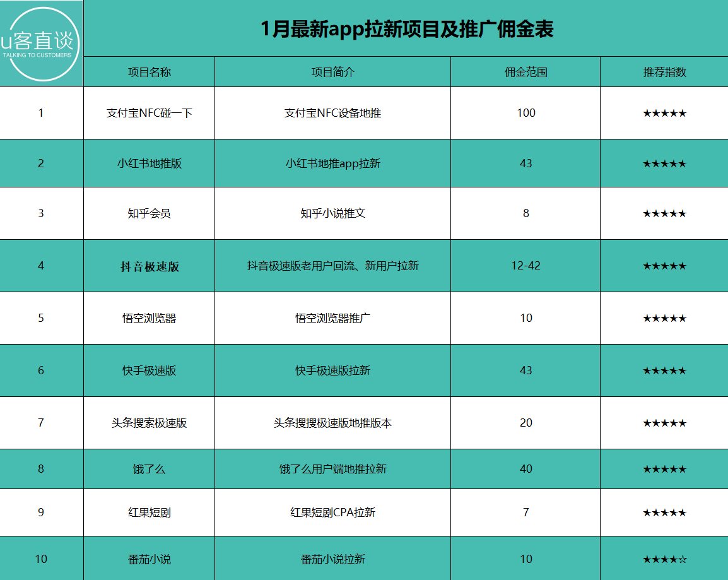Click the commission value 100 cell

525,113
